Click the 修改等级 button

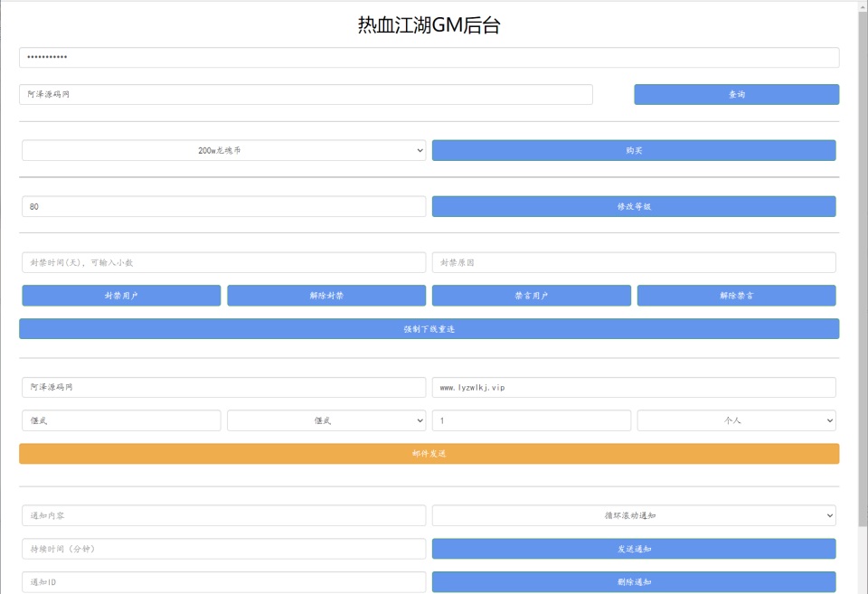633,206
